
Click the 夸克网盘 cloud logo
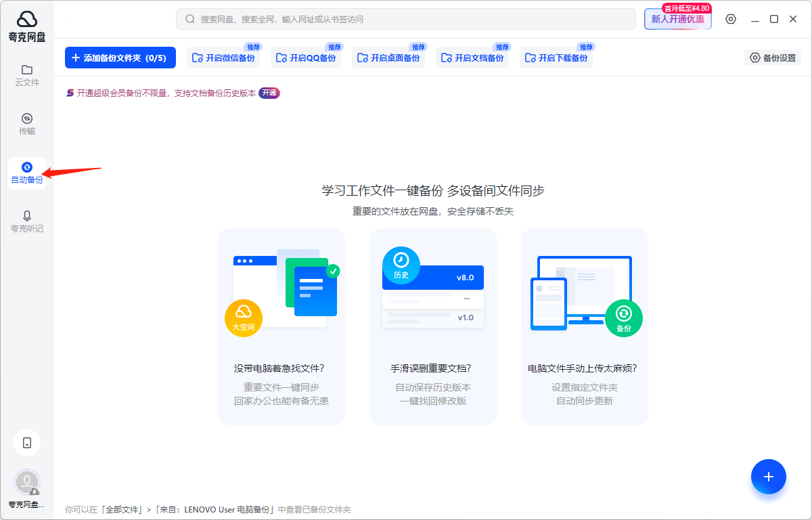click(x=27, y=19)
